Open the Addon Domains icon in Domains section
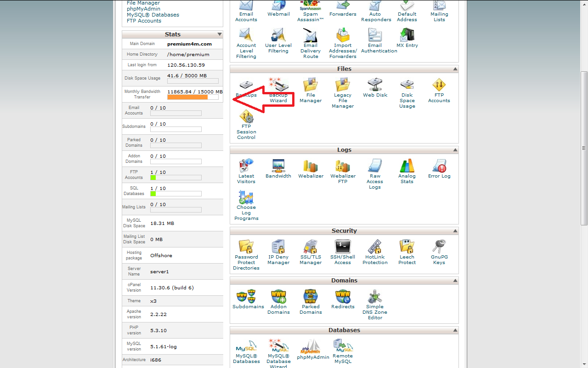The width and height of the screenshot is (588, 368). coord(278,296)
